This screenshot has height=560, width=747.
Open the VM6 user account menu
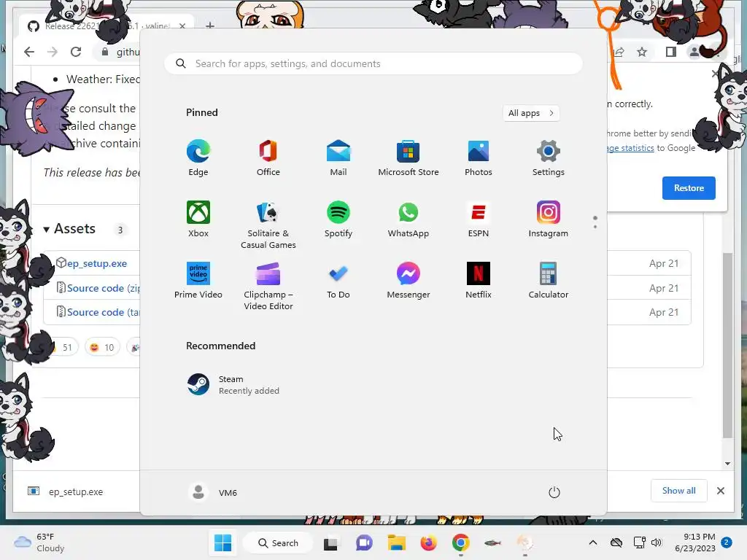click(212, 492)
